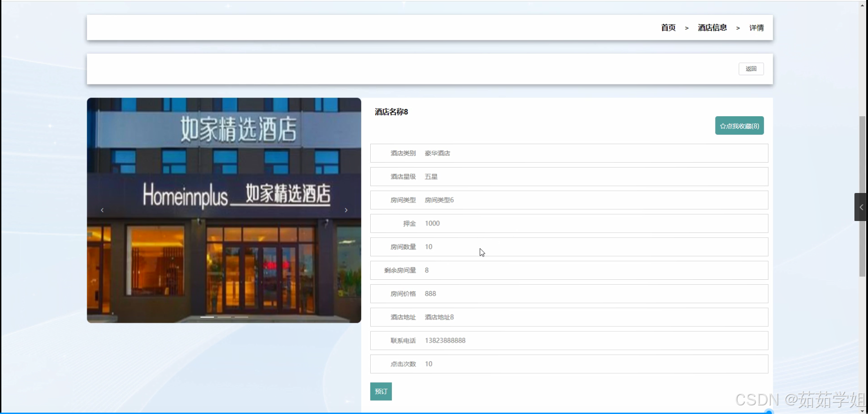Click the page vertical scrollbar thumb
Viewport: 868px width, 414px height.
863,196
